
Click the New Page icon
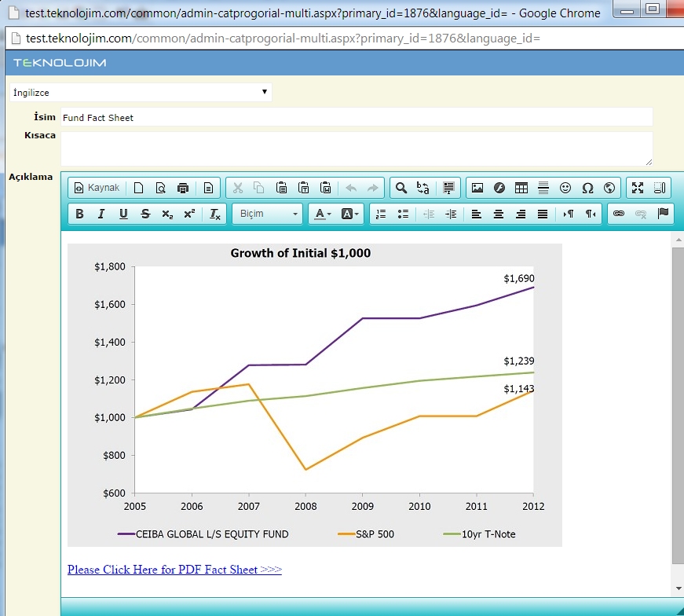[x=138, y=188]
